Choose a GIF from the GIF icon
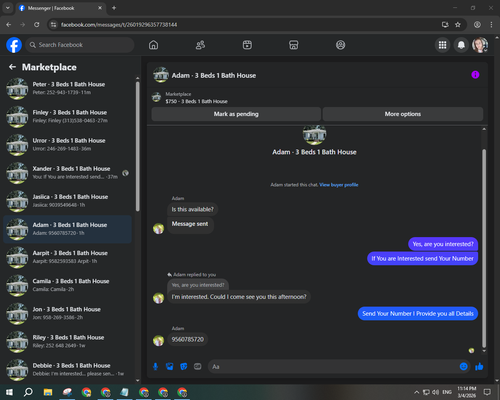 tap(198, 367)
